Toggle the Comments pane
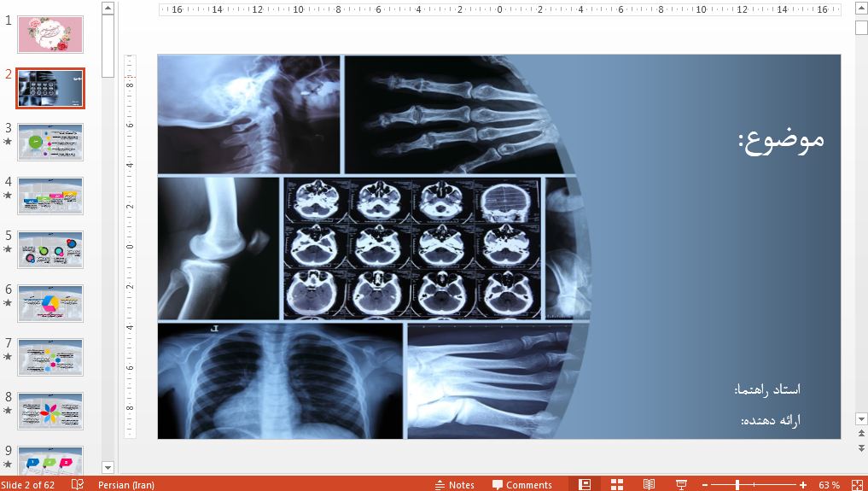868x491 pixels. tap(522, 484)
